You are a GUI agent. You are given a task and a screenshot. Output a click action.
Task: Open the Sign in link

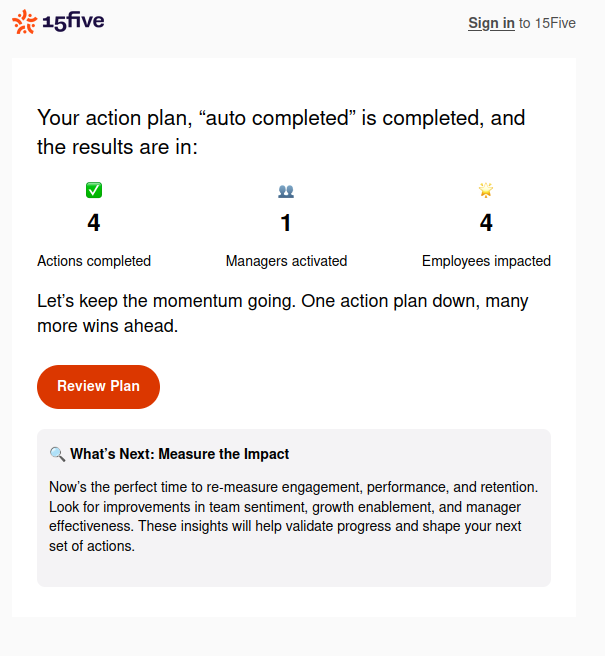(491, 23)
